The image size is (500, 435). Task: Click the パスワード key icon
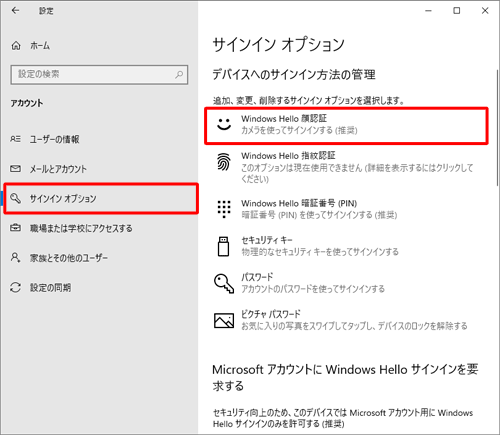224,284
